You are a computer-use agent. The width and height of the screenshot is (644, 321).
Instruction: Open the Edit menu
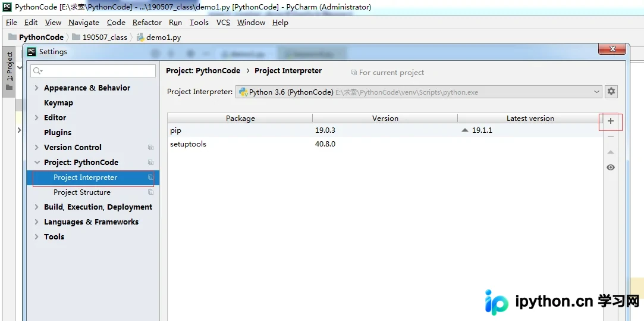31,23
